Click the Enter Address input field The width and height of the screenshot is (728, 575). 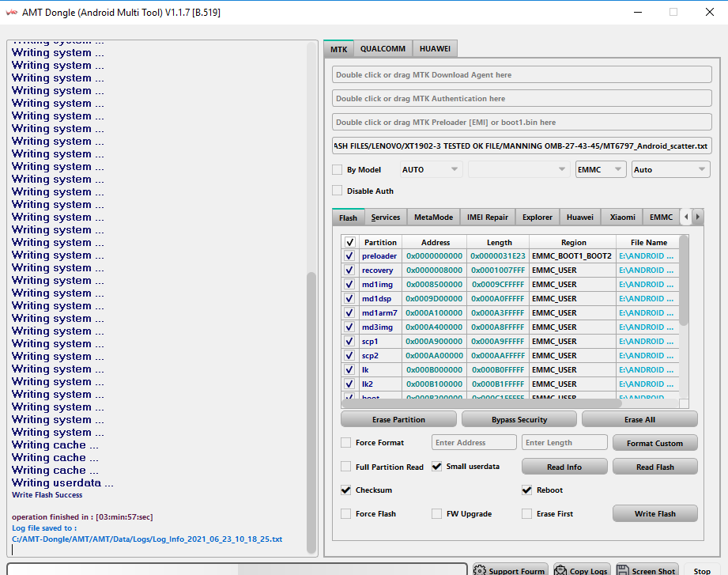(474, 443)
